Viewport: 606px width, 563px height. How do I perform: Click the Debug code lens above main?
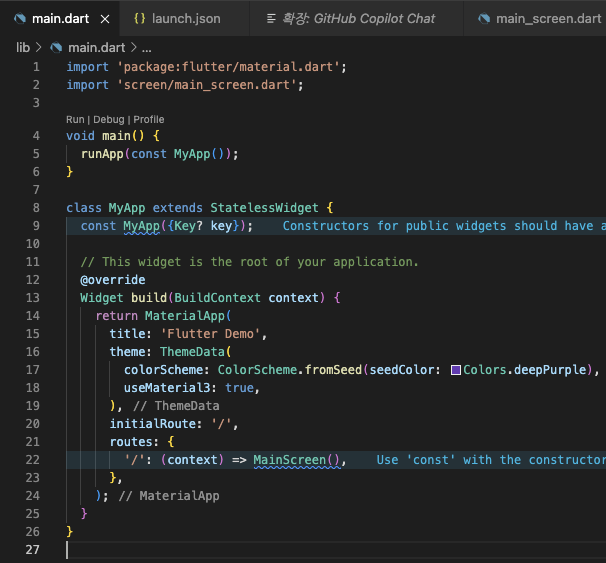coord(109,119)
